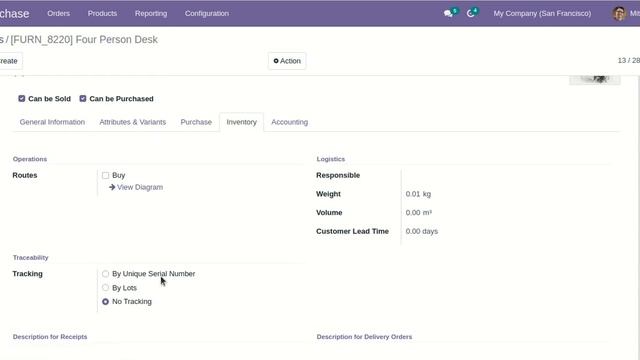Click the View Diagram arrow icon

click(x=112, y=187)
